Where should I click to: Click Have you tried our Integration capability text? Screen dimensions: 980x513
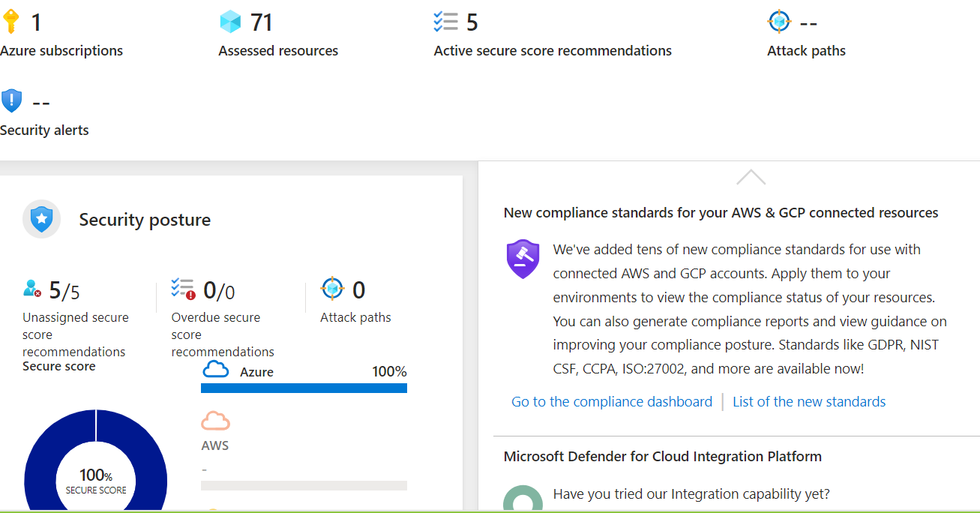[691, 494]
